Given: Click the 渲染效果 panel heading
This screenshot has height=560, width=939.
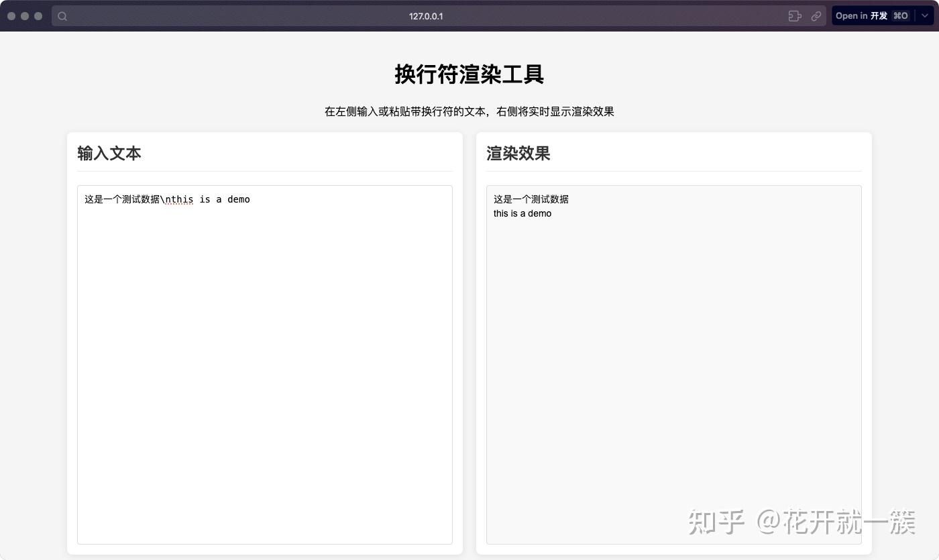Looking at the screenshot, I should (518, 154).
